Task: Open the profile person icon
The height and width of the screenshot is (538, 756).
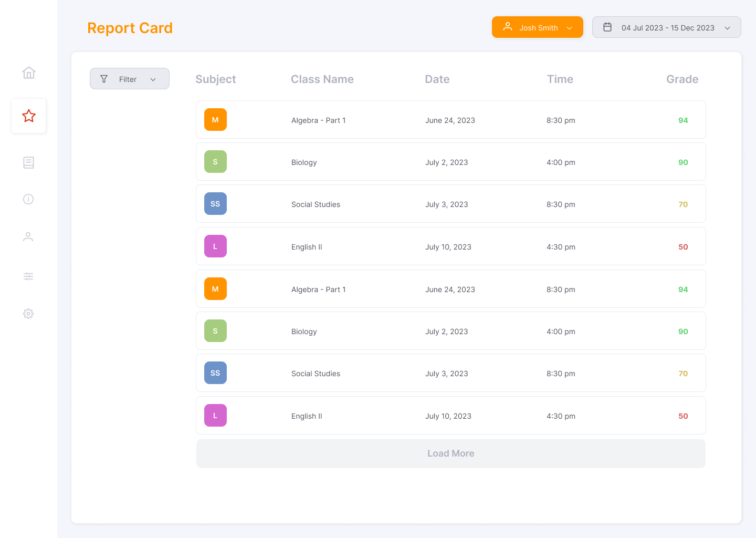Action: click(x=28, y=236)
